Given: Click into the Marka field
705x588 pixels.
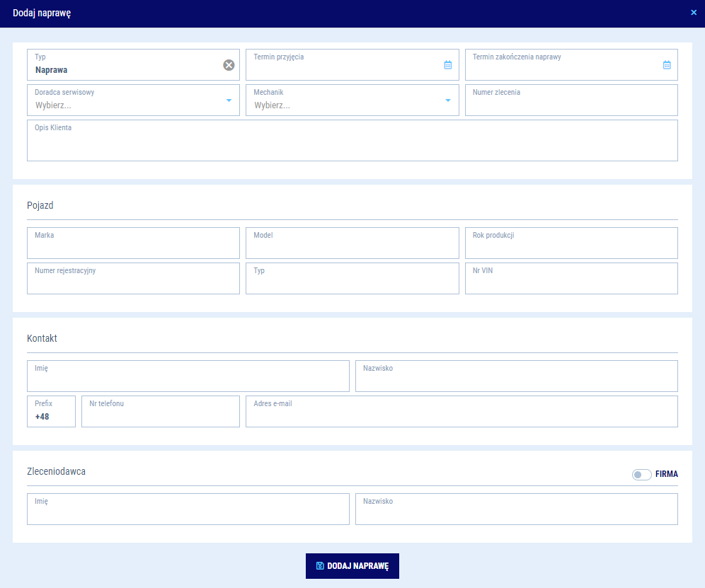Looking at the screenshot, I should tap(133, 247).
